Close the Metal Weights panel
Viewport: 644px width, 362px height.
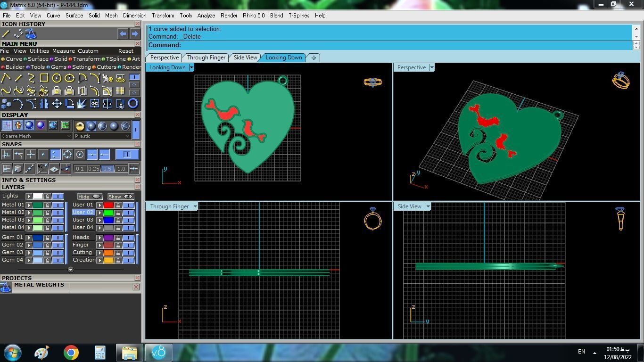point(136,287)
